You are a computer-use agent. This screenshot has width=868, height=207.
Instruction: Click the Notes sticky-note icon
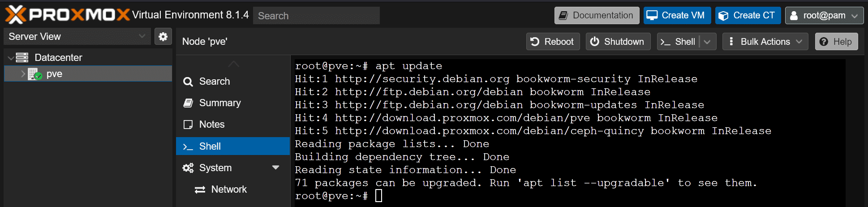[188, 125]
